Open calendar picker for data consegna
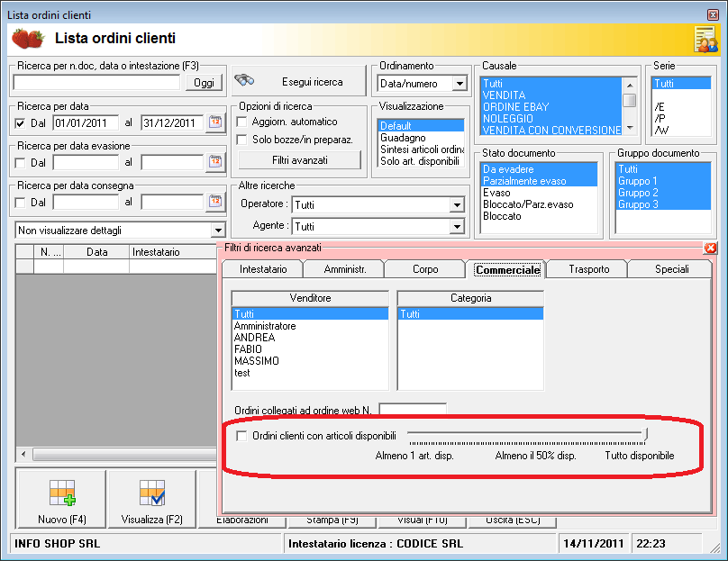Image resolution: width=728 pixels, height=561 pixels. [x=215, y=202]
